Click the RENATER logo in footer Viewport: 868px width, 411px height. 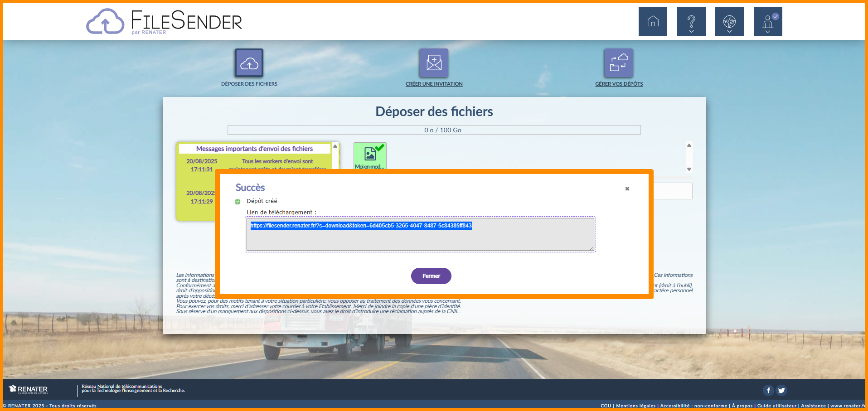[29, 389]
